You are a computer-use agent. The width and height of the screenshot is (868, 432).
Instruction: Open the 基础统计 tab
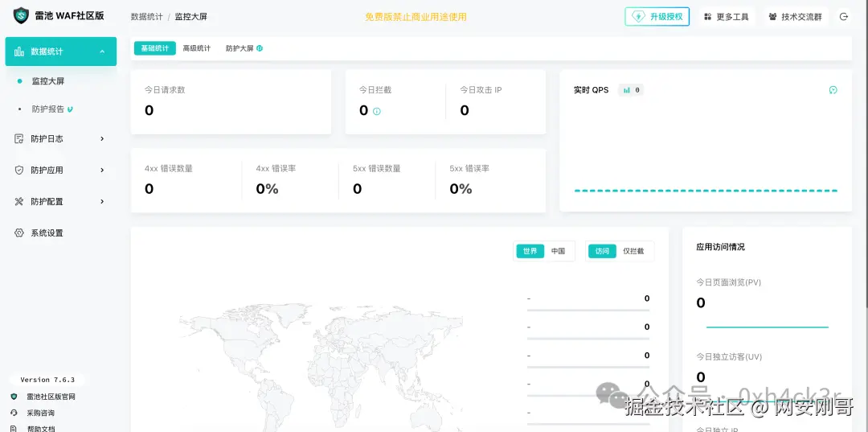(155, 48)
